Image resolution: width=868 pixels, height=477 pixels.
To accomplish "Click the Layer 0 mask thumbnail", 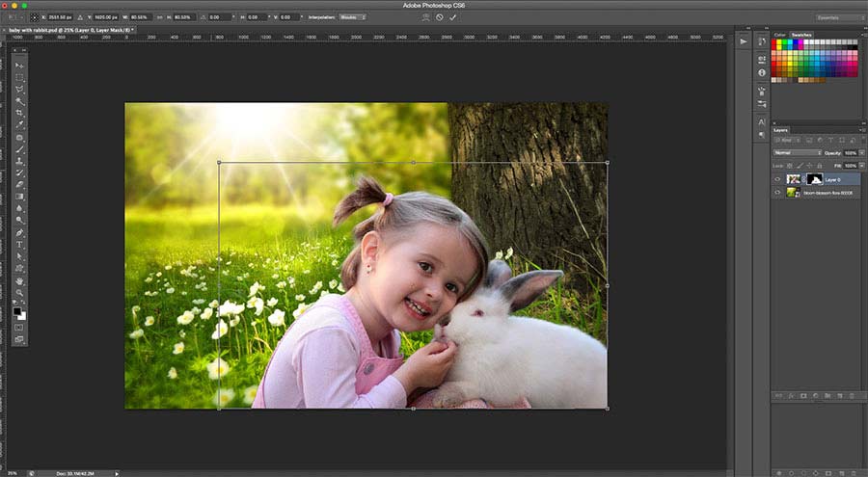I will point(813,179).
